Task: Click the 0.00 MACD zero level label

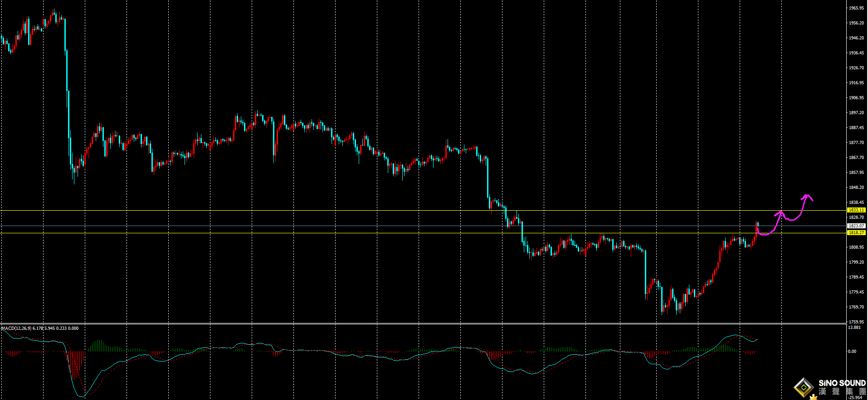Action: click(x=852, y=352)
